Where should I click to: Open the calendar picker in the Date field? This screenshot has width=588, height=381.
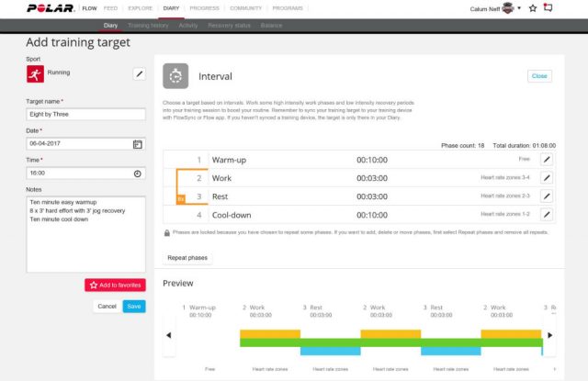tap(138, 144)
